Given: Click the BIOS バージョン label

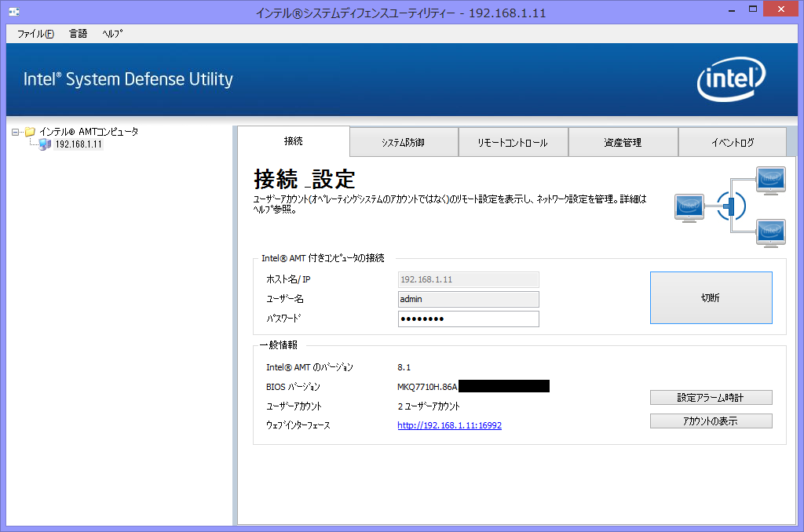Looking at the screenshot, I should (293, 387).
